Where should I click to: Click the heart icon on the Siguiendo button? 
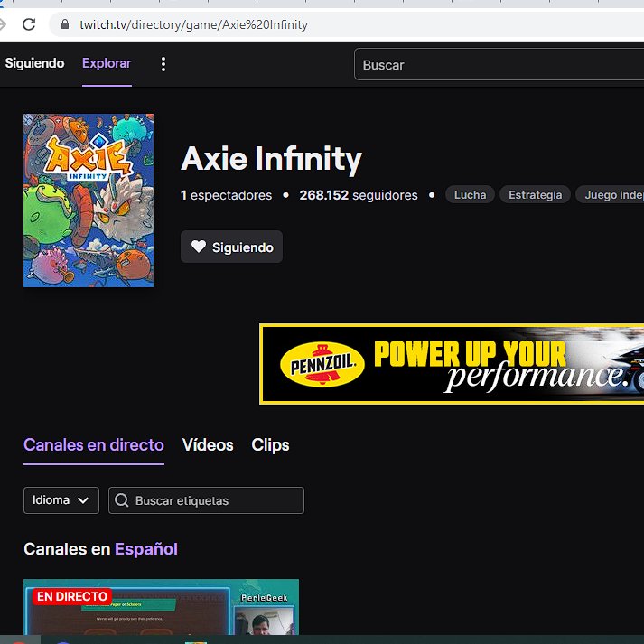(199, 247)
